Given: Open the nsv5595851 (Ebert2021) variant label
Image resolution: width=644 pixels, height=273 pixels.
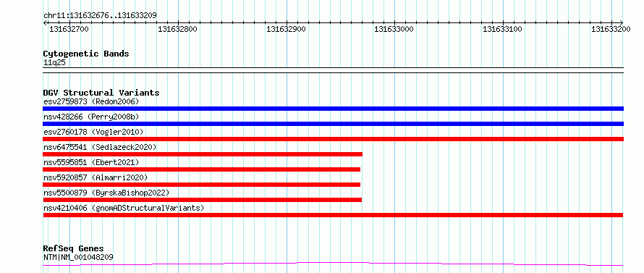Looking at the screenshot, I should click(x=91, y=162).
